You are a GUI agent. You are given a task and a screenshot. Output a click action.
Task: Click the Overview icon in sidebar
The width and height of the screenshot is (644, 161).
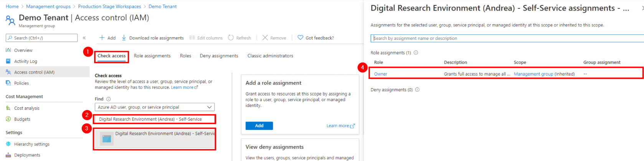pos(8,50)
